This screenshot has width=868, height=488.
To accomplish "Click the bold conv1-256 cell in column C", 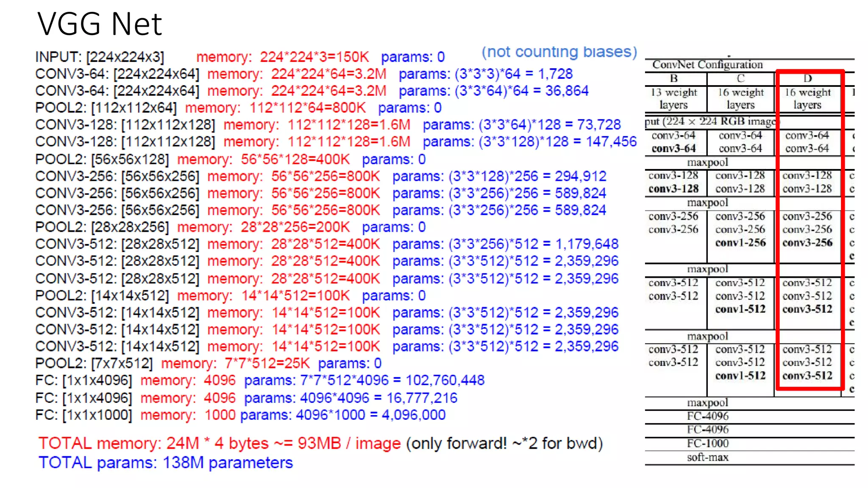I will click(x=740, y=243).
